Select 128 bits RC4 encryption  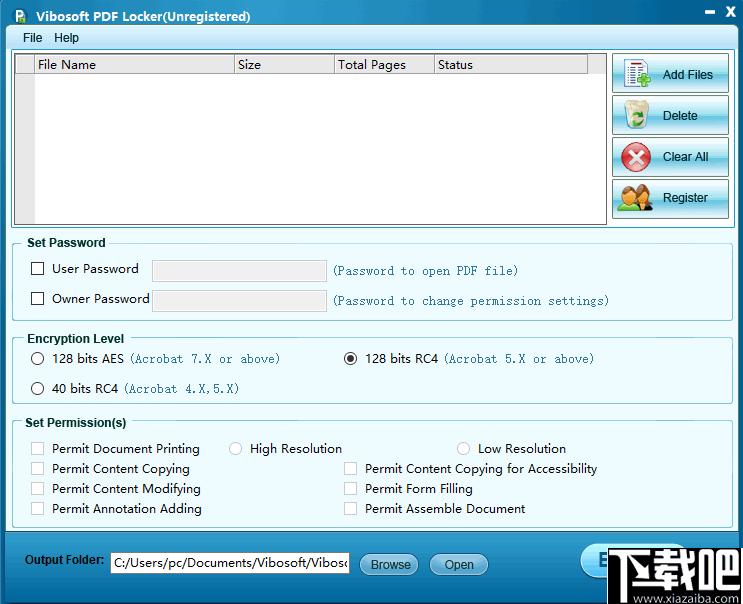click(350, 359)
